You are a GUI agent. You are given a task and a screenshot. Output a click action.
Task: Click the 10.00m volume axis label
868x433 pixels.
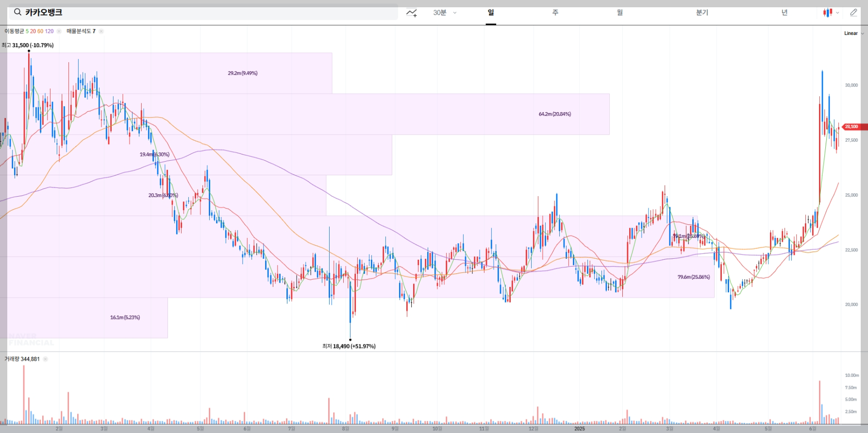pos(852,375)
